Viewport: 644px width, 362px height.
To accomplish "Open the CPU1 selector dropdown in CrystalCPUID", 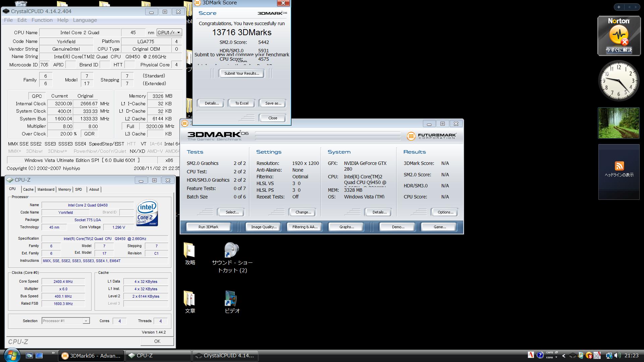I will point(169,33).
